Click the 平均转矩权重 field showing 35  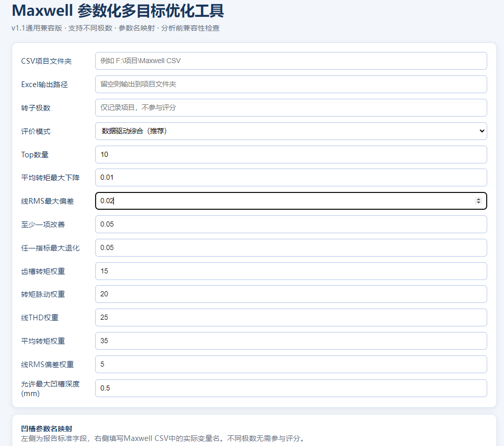(291, 341)
